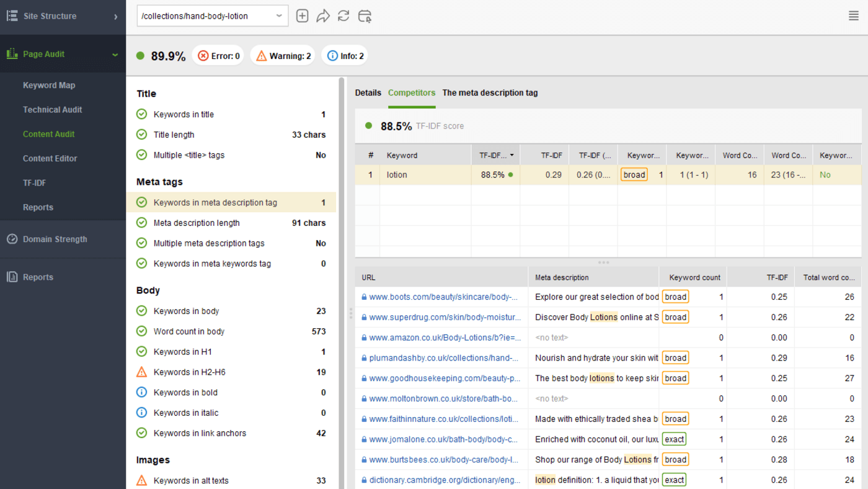This screenshot has height=489, width=868.
Task: Select The meta description tag tab
Action: point(490,92)
